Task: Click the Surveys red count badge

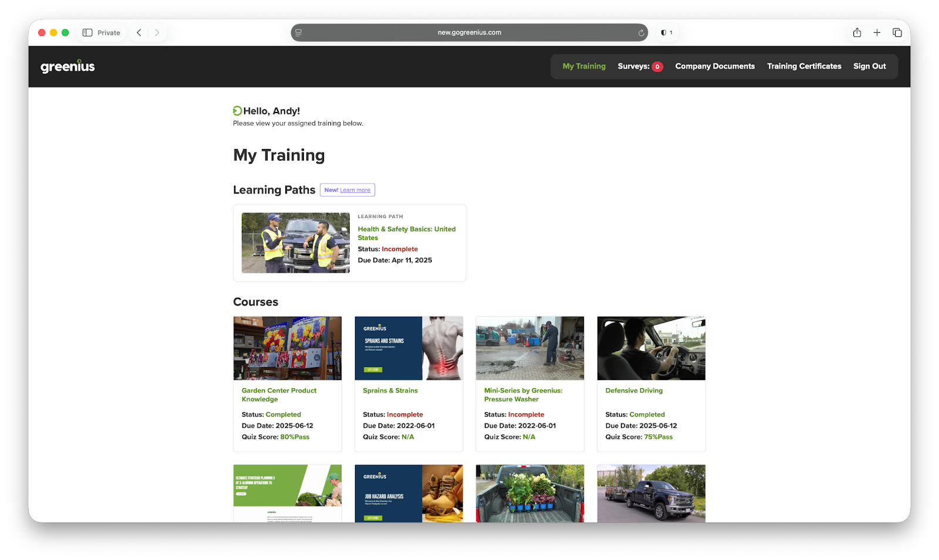Action: tap(657, 67)
